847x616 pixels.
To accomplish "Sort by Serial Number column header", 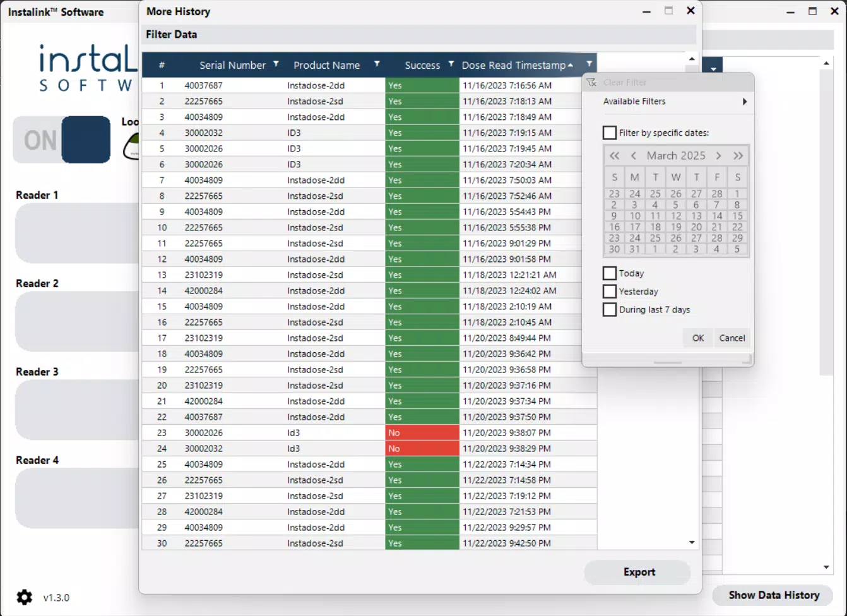I will pyautogui.click(x=232, y=65).
